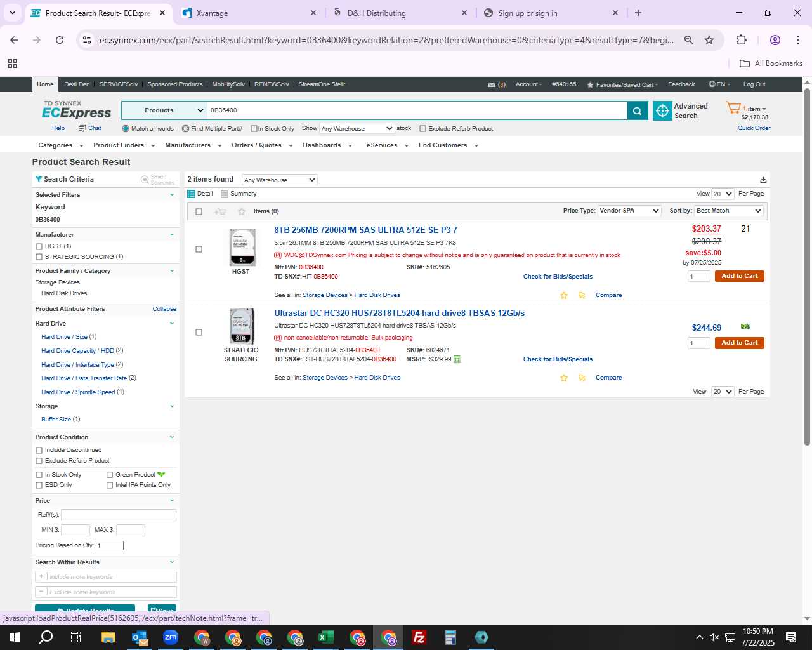Open the Dashboards menu
Screen dimensions: 812x650
click(327, 145)
